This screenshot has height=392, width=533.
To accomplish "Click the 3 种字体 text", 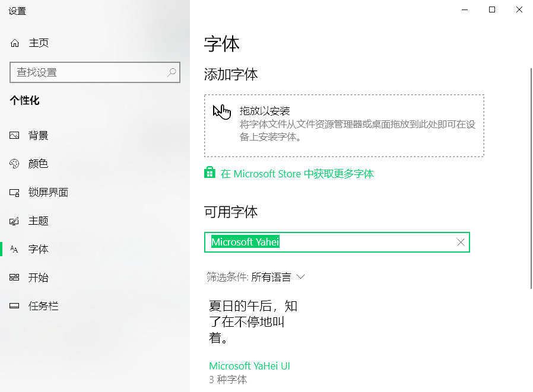I will (x=228, y=380).
